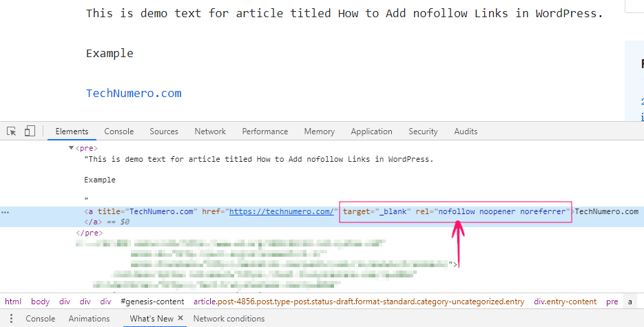
Task: Switch to the Application tab
Action: [371, 131]
